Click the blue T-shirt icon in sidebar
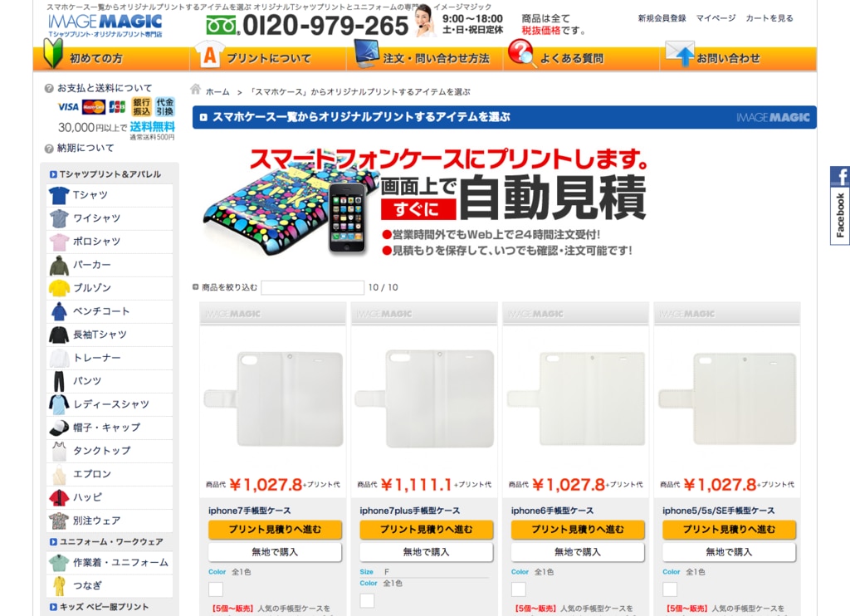This screenshot has height=616, width=850. tap(58, 195)
